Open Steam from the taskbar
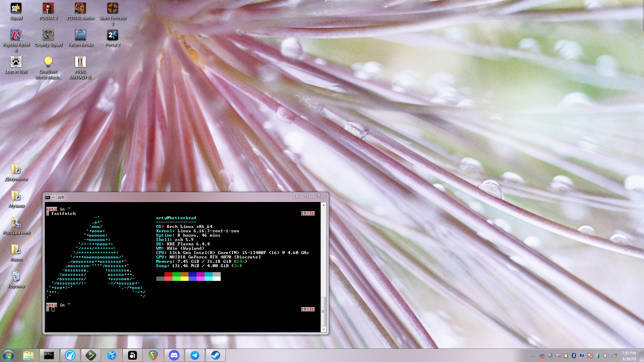Viewport: 644px width, 362px height. 215,355
